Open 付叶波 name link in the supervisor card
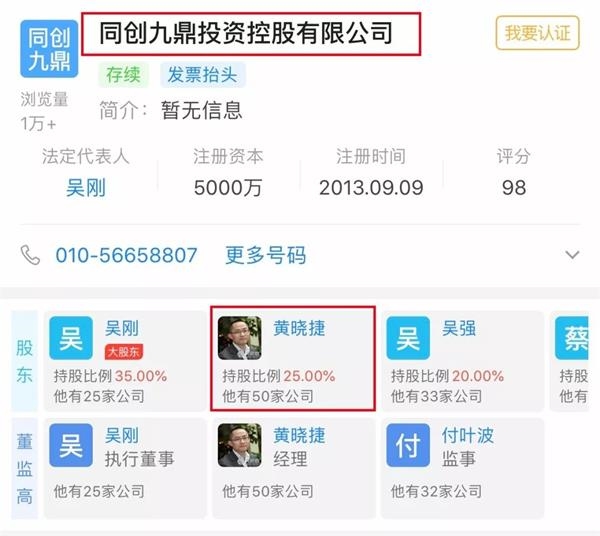Image resolution: width=600 pixels, height=536 pixels. 468,435
